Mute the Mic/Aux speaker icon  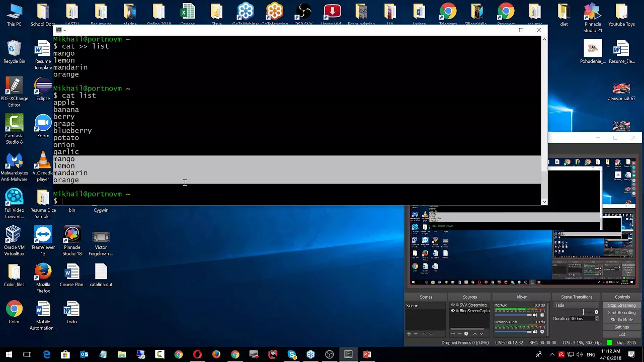click(535, 315)
